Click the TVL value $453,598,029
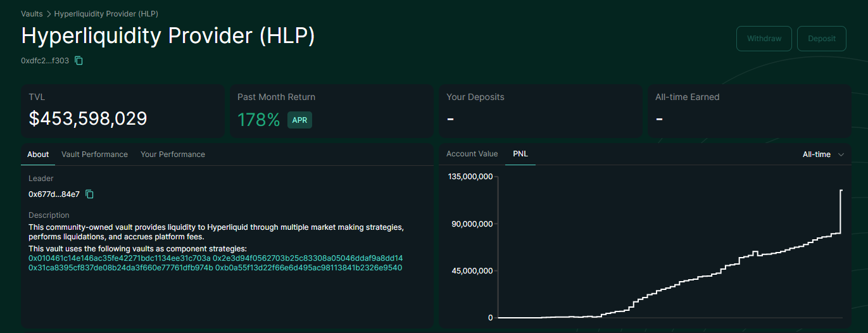 (x=88, y=118)
